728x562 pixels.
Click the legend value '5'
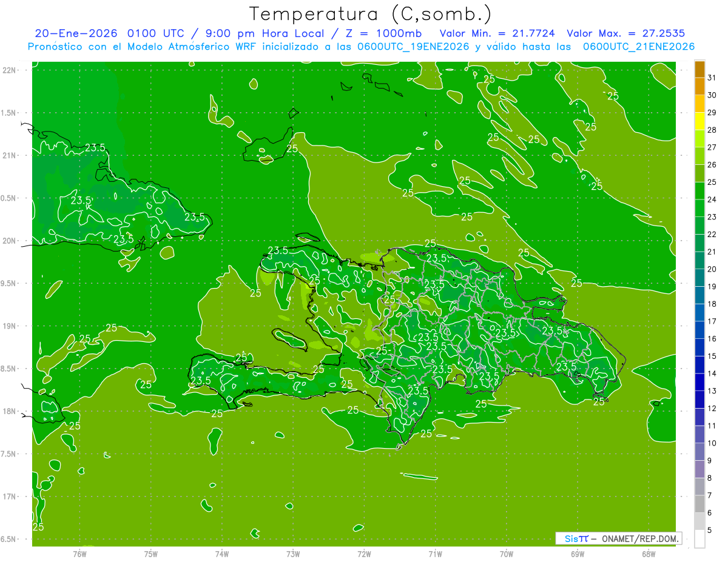[x=710, y=530]
